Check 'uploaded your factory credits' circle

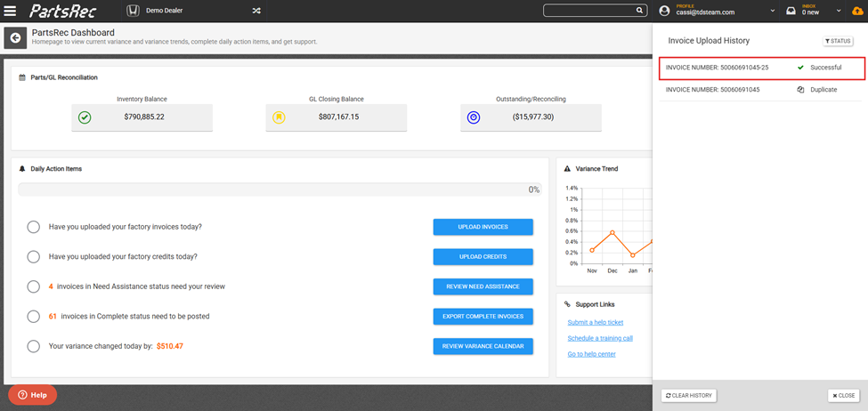33,257
